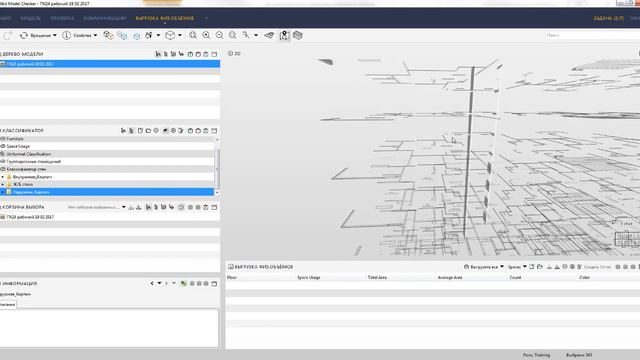This screenshot has width=640, height=360.
Task: Click open folder icon in КЛАССИФИКАТОР header
Action: point(148,131)
